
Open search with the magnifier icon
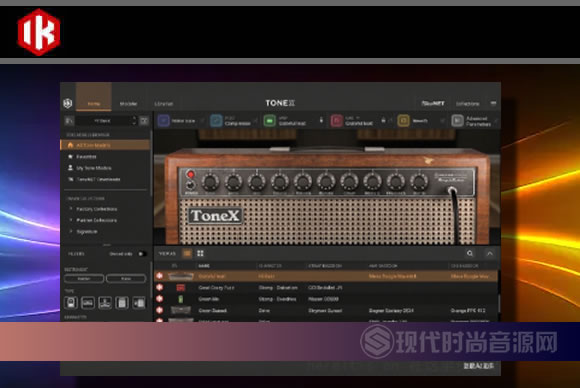(470, 253)
